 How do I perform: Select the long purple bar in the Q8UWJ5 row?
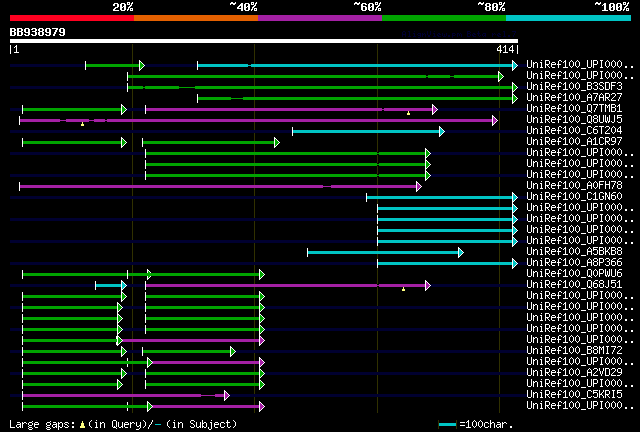(258, 120)
